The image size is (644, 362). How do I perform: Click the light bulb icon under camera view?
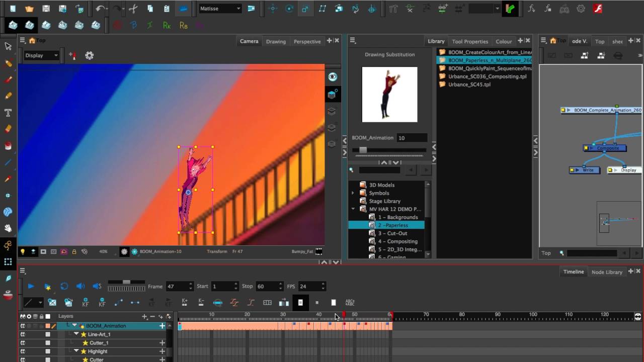pos(23,251)
